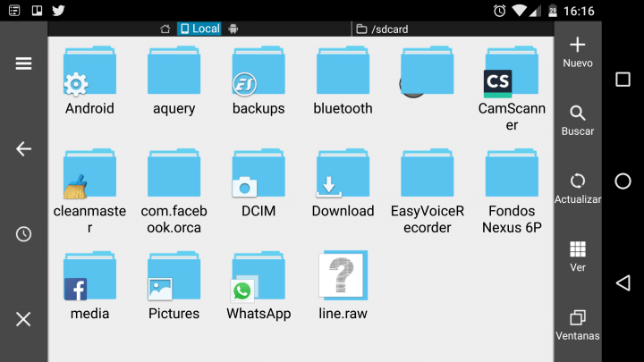Open the DCIM camera folder
The image size is (644, 362).
point(258,184)
